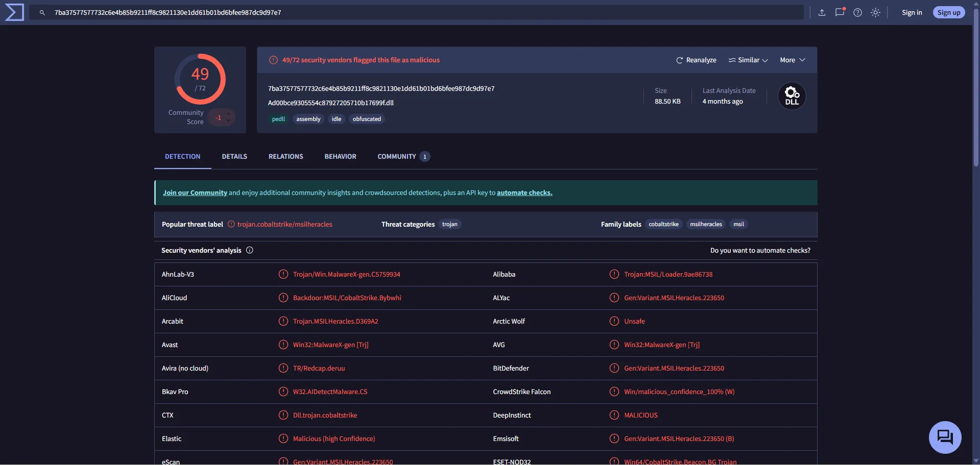Open the Behavior tab

pyautogui.click(x=340, y=157)
